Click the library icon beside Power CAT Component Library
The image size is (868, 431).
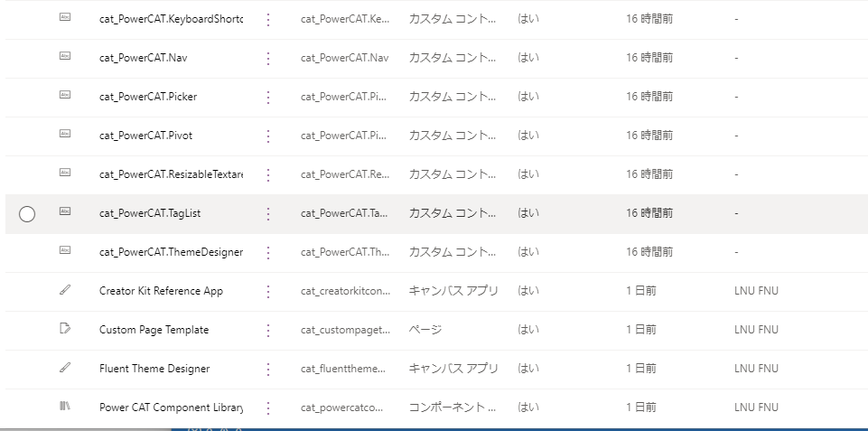[x=65, y=406]
